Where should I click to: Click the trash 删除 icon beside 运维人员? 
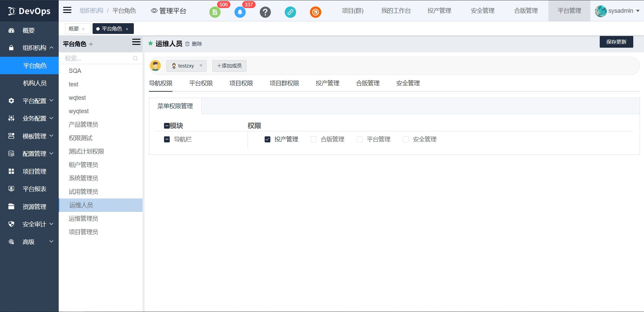187,44
